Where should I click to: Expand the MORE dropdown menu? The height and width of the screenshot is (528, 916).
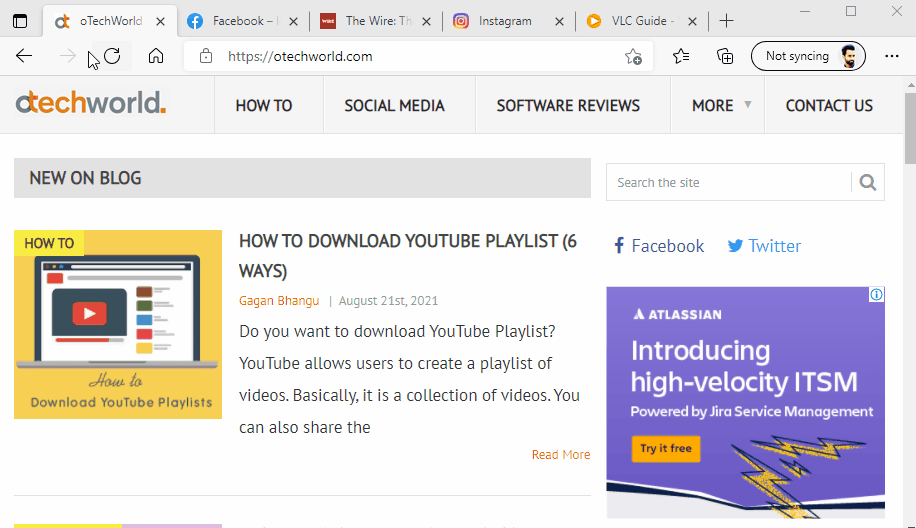coord(721,106)
